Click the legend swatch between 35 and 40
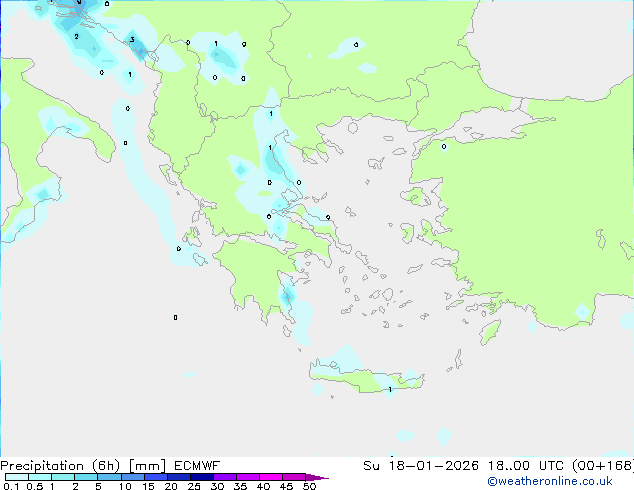The width and height of the screenshot is (634, 490). (x=248, y=477)
